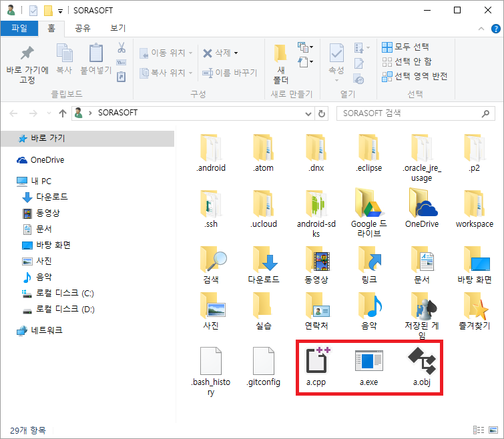Switch to the large icons view in the status bar

click(493, 430)
